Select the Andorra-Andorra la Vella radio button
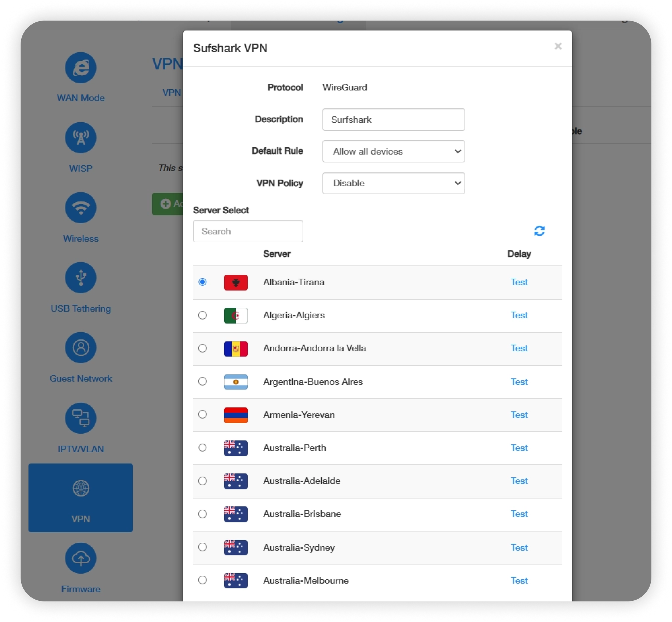 click(203, 348)
